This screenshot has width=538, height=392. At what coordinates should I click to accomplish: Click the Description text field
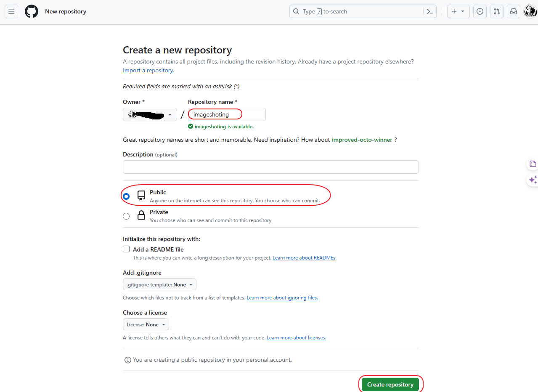(270, 167)
